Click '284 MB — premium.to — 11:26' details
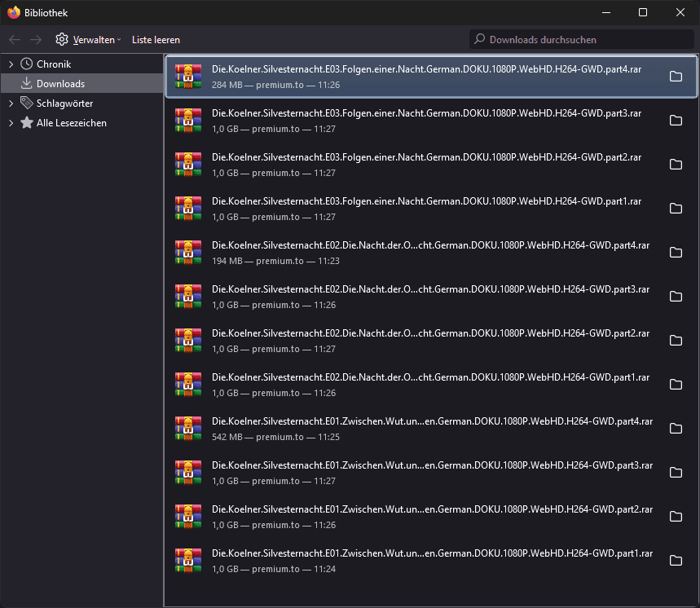700x608 pixels. point(275,85)
